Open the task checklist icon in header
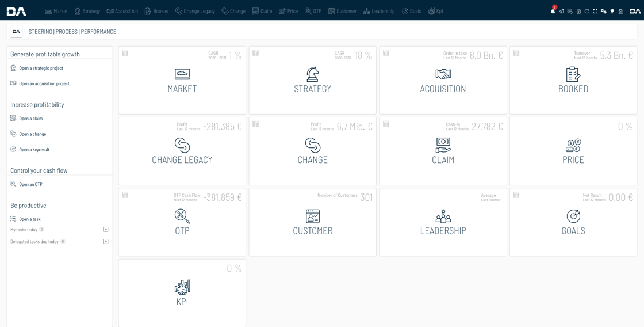The width and height of the screenshot is (644, 327). [x=570, y=11]
